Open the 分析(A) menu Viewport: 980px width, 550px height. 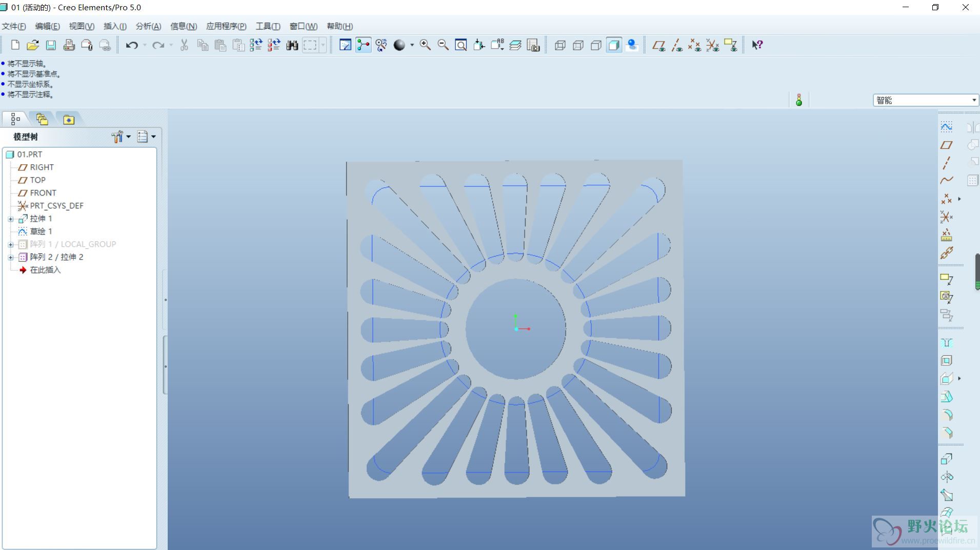pyautogui.click(x=148, y=26)
